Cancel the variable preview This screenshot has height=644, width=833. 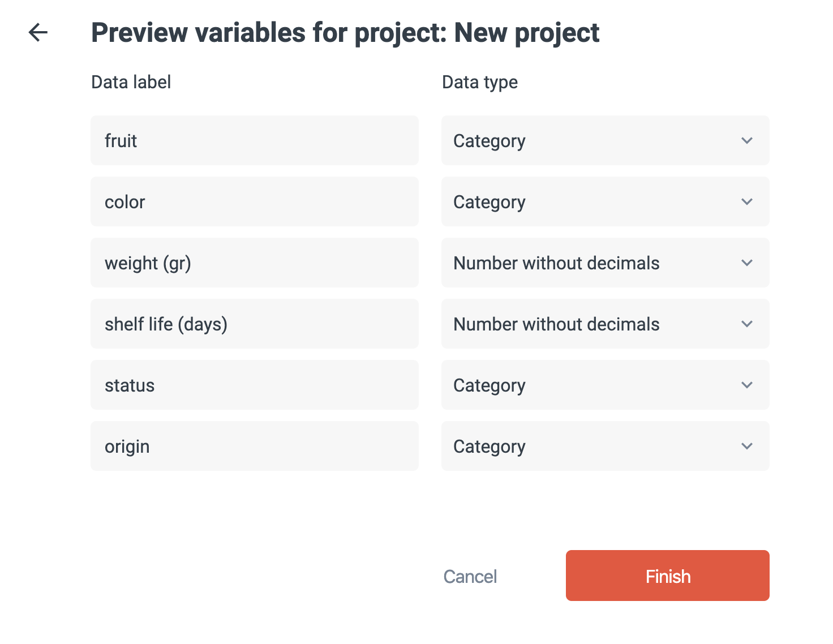click(x=470, y=576)
